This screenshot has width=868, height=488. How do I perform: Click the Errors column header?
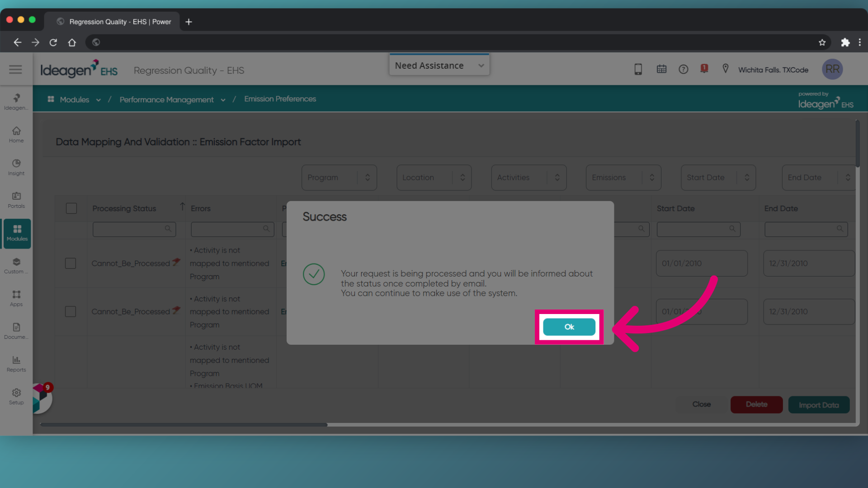click(x=200, y=208)
